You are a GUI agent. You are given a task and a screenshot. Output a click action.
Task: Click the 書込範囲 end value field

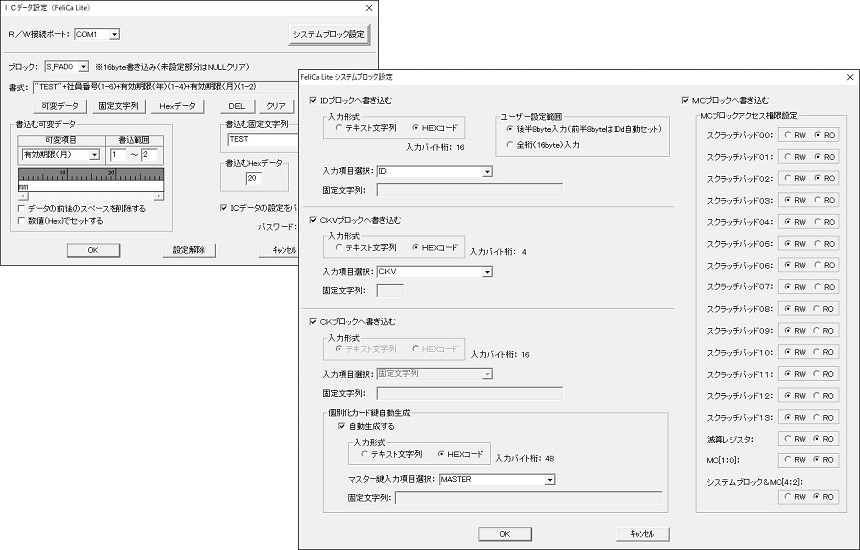149,155
